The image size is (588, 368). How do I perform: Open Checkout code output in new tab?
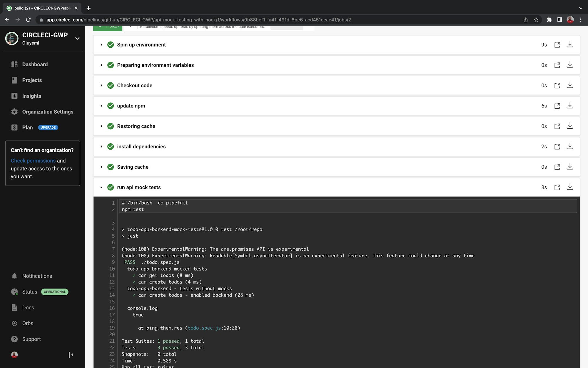point(557,85)
